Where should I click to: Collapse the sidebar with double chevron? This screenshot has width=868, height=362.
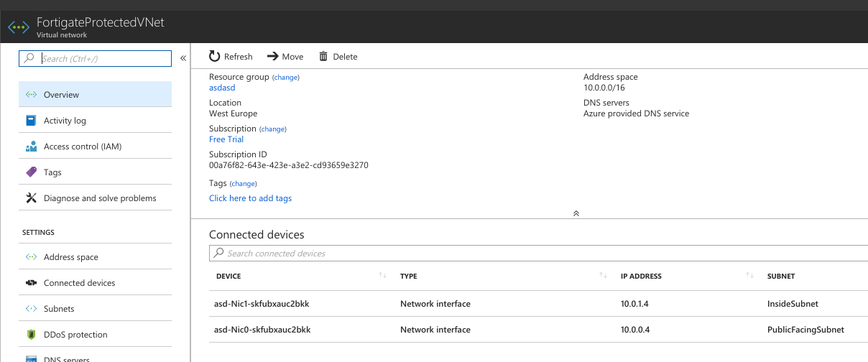pos(183,58)
